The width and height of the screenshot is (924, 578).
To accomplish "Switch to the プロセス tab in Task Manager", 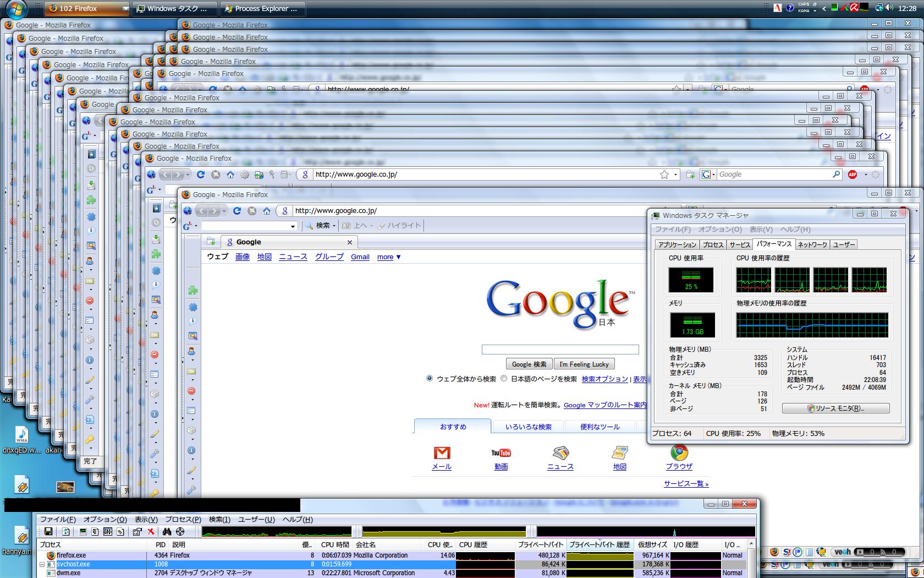I will click(713, 245).
